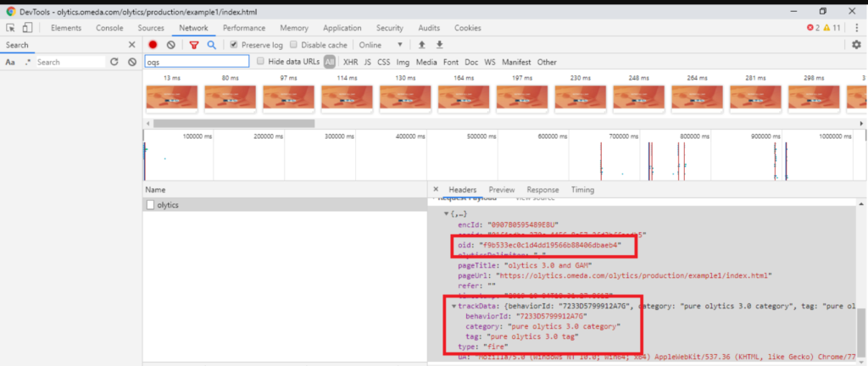The height and width of the screenshot is (366, 868).
Task: Collapse the trackData object
Action: [453, 306]
